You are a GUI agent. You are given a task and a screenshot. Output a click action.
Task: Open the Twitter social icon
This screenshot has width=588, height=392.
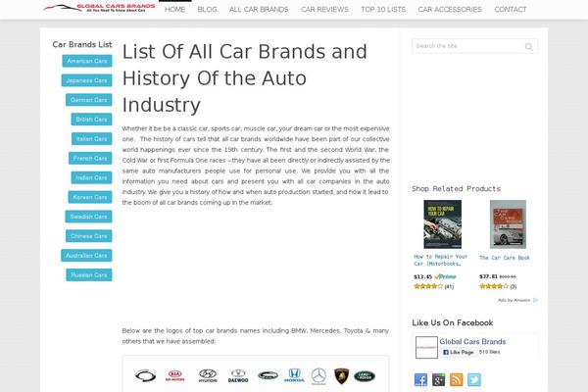(474, 379)
